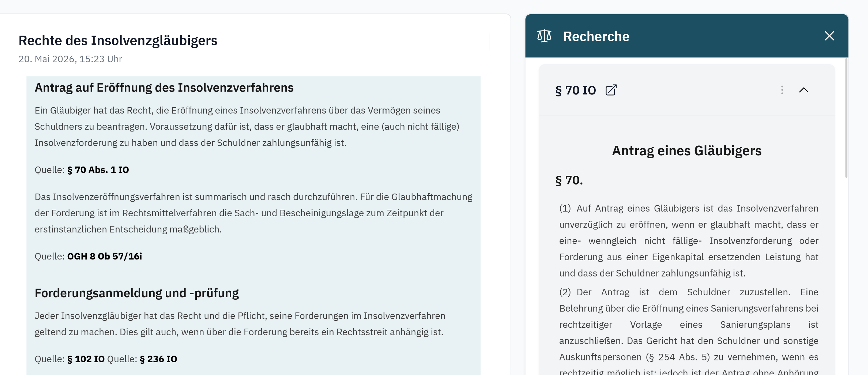Screen dimensions: 868x375
Task: Click paragraph starting 'Jeder Insolvenzgläubiger hat das Recht'
Action: tap(240, 324)
